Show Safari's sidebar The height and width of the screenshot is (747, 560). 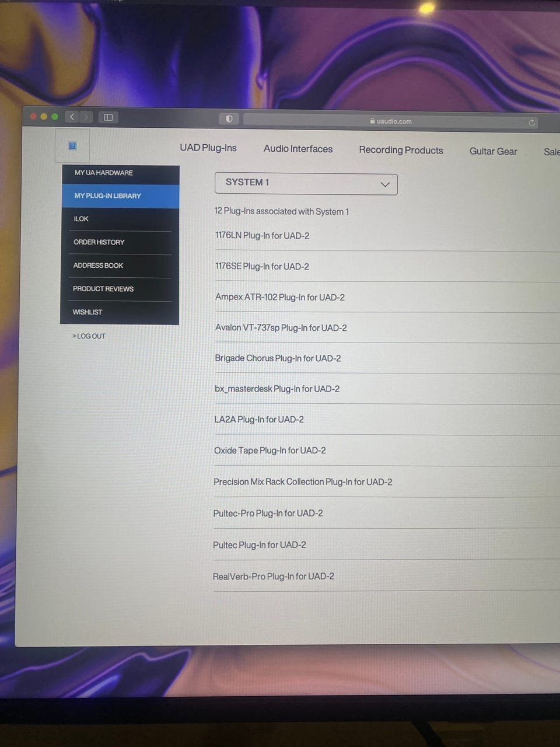click(108, 117)
